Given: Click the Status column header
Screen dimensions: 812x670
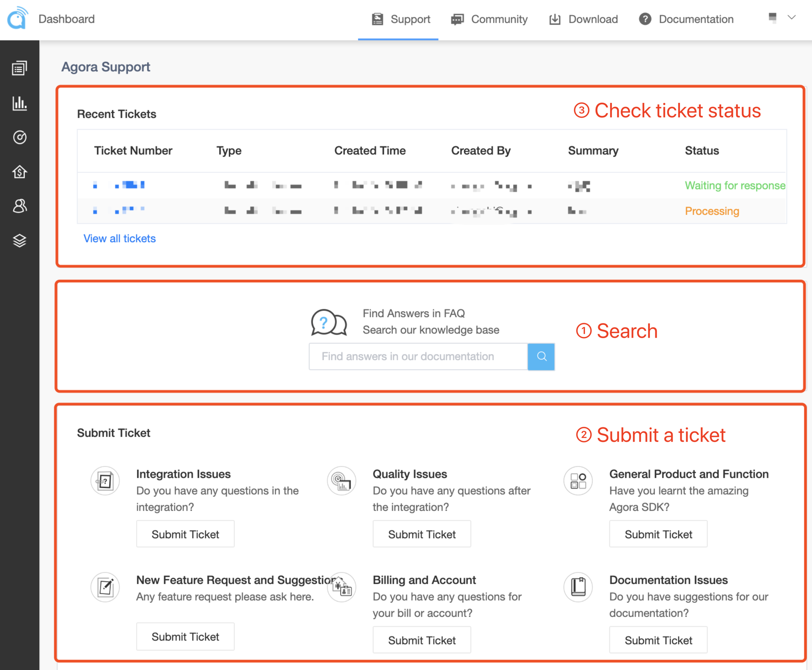Looking at the screenshot, I should 702,151.
